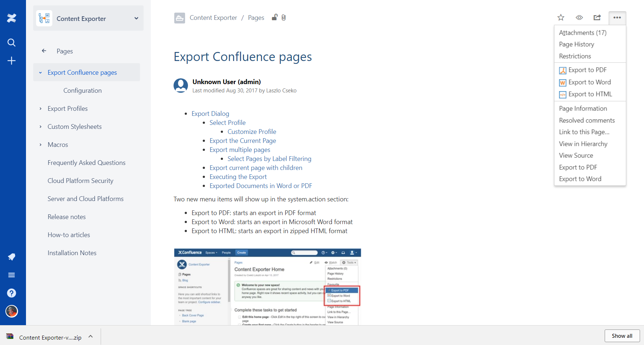Viewport: 644px width, 345px height.
Task: Click the unlocked padlock restrictions indicator
Action: 274,17
